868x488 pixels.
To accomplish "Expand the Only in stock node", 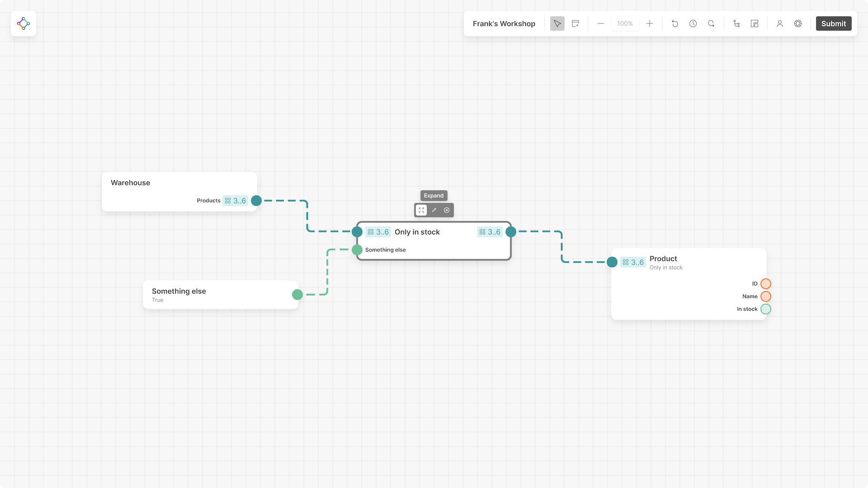I will click(x=421, y=210).
